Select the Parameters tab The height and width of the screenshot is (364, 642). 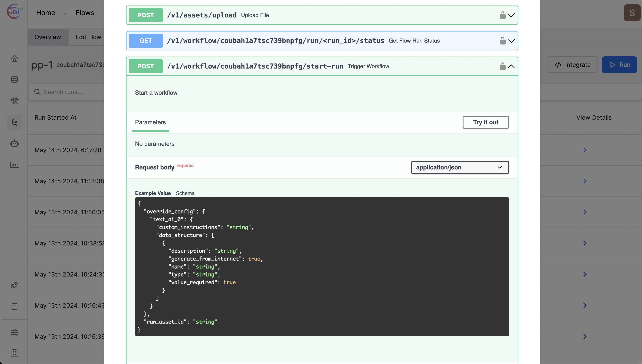tap(150, 122)
